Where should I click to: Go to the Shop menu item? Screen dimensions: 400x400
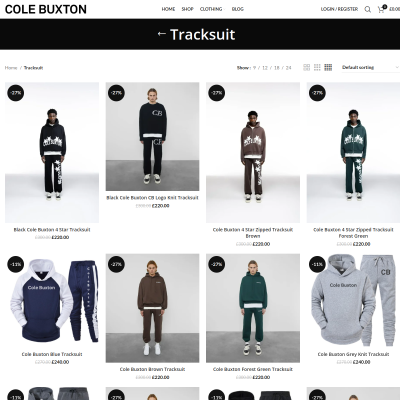tap(187, 9)
